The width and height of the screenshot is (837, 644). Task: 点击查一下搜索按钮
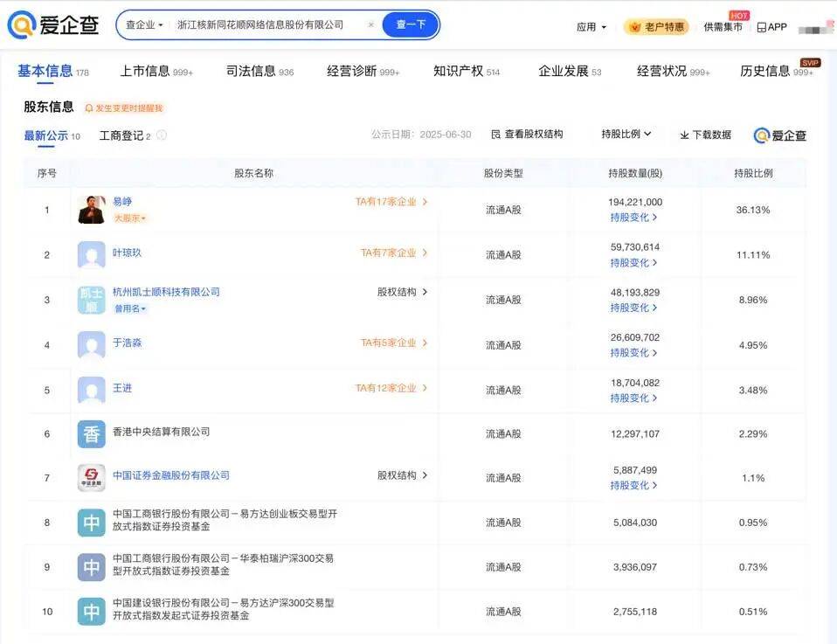tap(410, 24)
